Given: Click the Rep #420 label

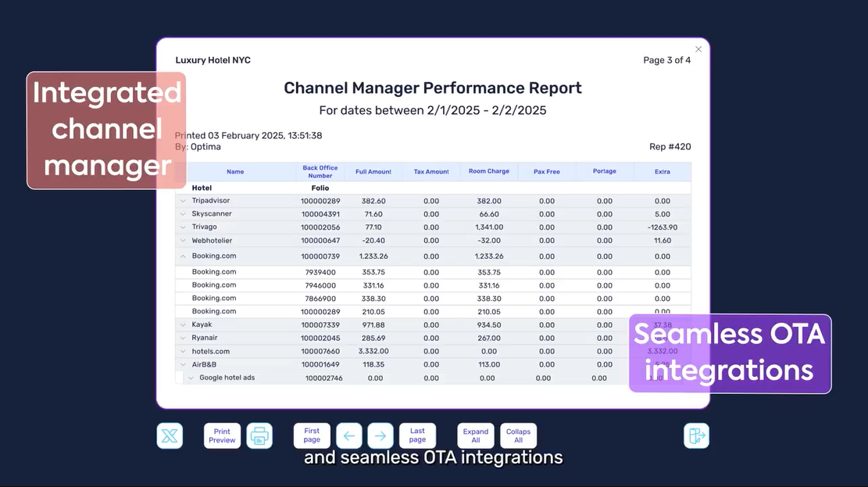Looking at the screenshot, I should 670,147.
